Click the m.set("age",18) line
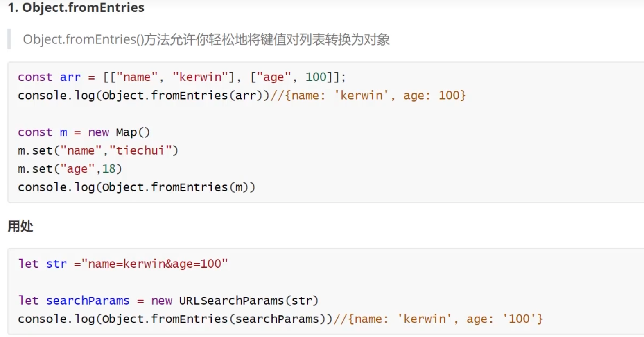644x337 pixels. [70, 169]
